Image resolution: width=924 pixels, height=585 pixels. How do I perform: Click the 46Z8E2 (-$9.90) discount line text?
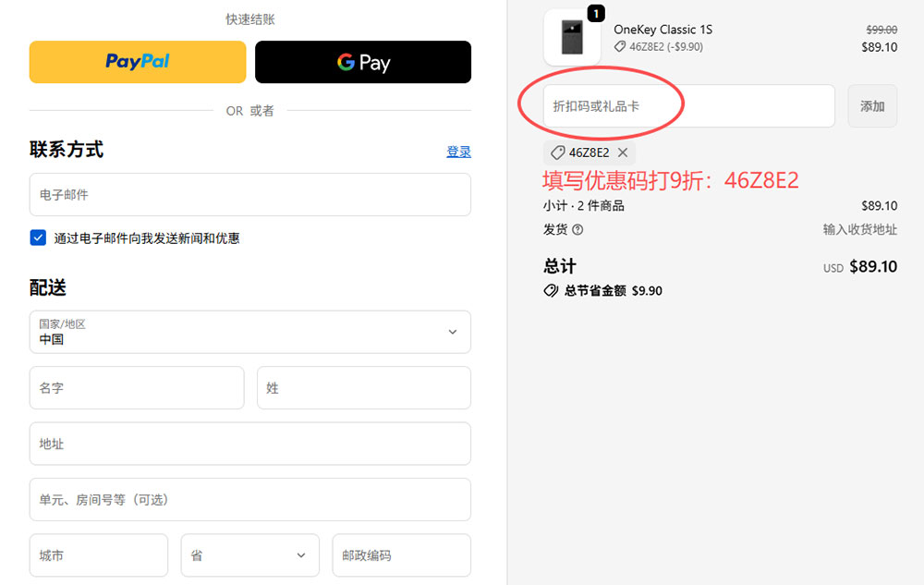tap(666, 46)
